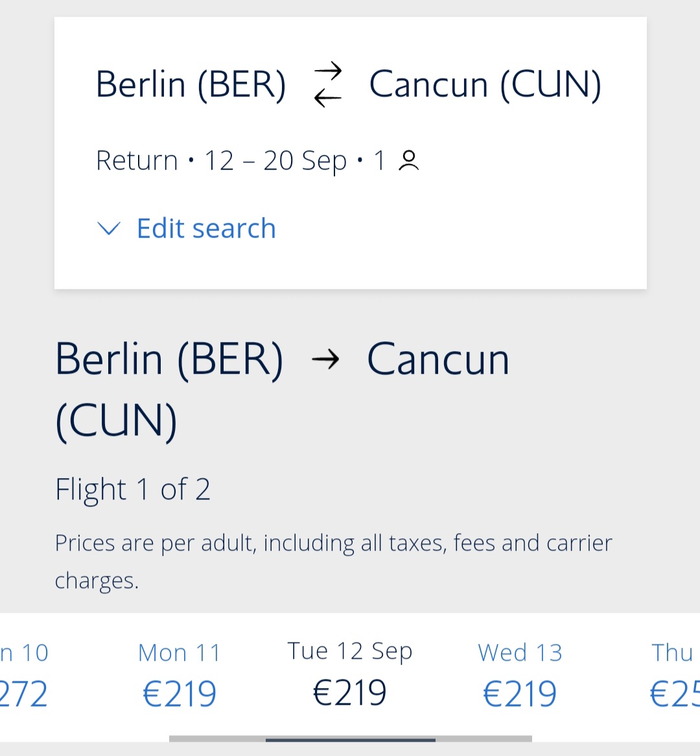
Task: Open the Edit search link
Action: [x=206, y=228]
